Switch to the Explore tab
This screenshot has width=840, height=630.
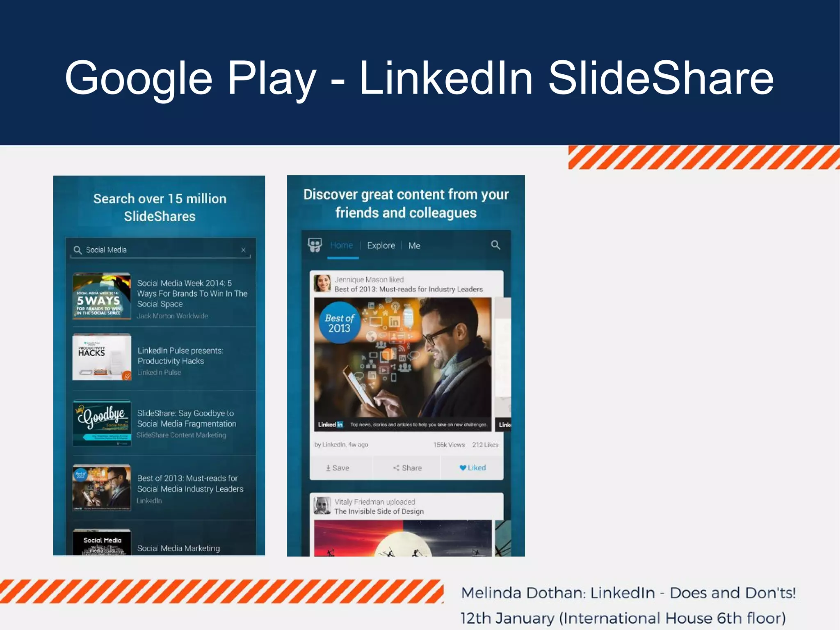[x=381, y=245]
